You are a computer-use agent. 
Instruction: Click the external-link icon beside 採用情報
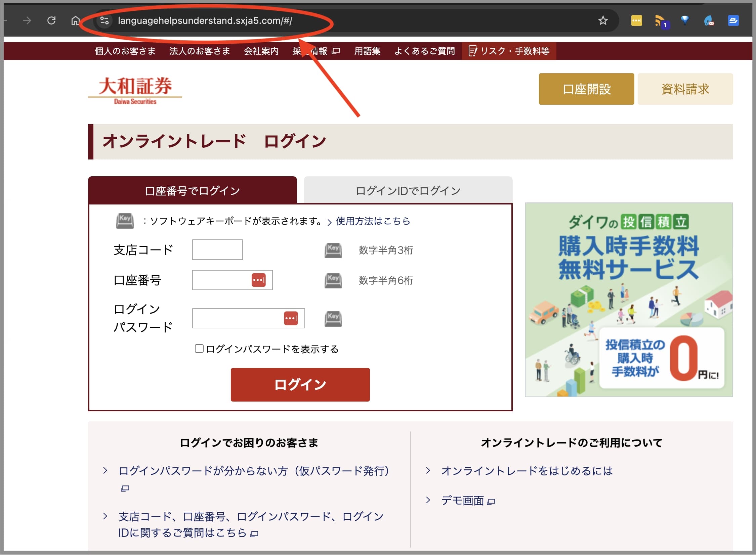pyautogui.click(x=336, y=51)
